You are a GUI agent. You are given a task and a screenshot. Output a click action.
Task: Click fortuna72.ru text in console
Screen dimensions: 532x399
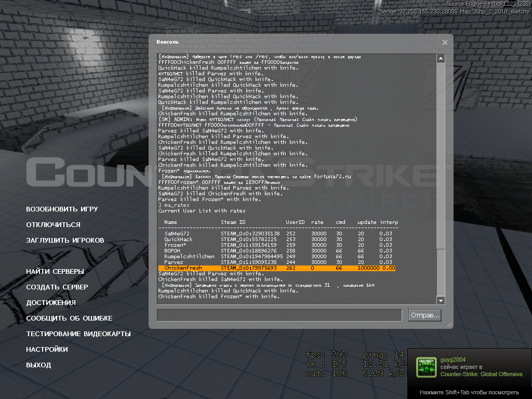click(x=332, y=177)
